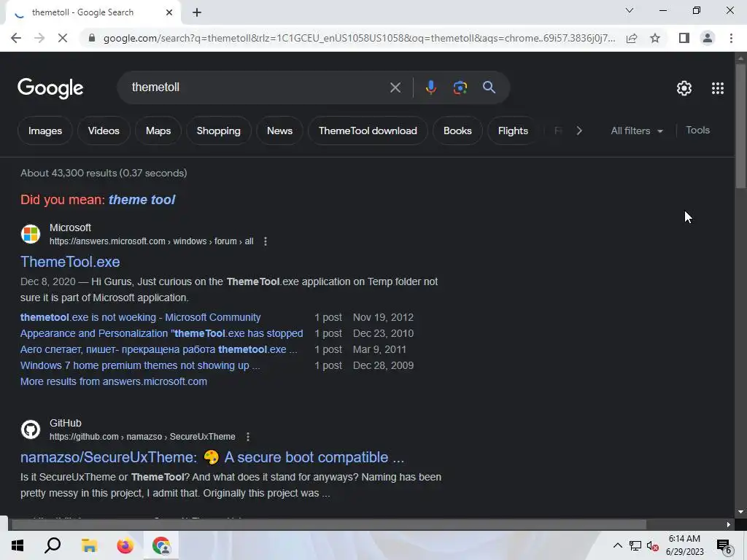Switch to News results
This screenshot has height=560, width=747.
279,131
